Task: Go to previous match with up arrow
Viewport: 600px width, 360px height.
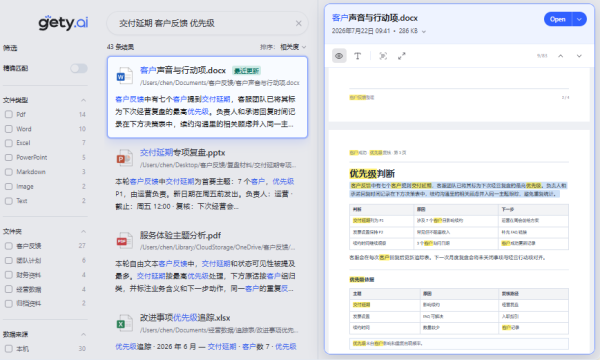Action: point(561,56)
